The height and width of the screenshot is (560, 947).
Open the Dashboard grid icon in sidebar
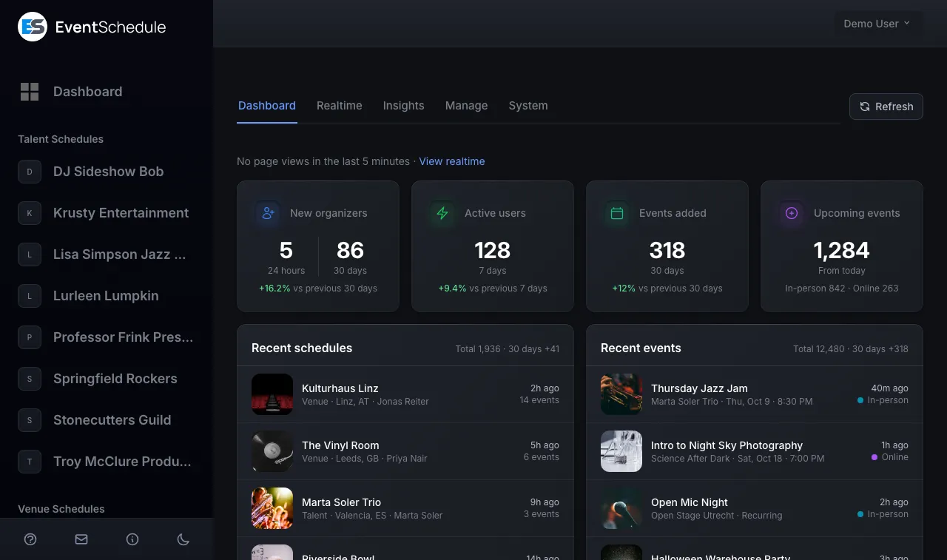coord(30,92)
